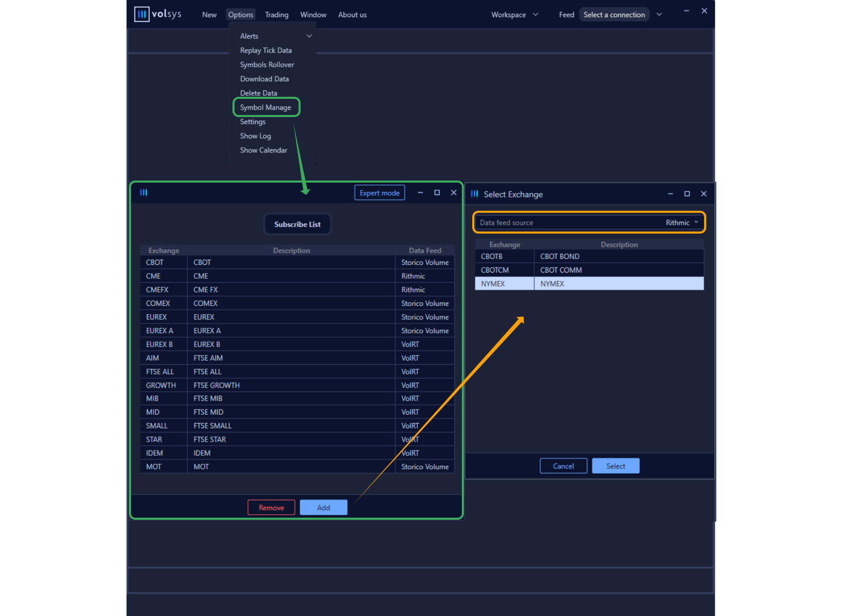The height and width of the screenshot is (616, 841).
Task: Click the red Remove button
Action: [x=271, y=507]
